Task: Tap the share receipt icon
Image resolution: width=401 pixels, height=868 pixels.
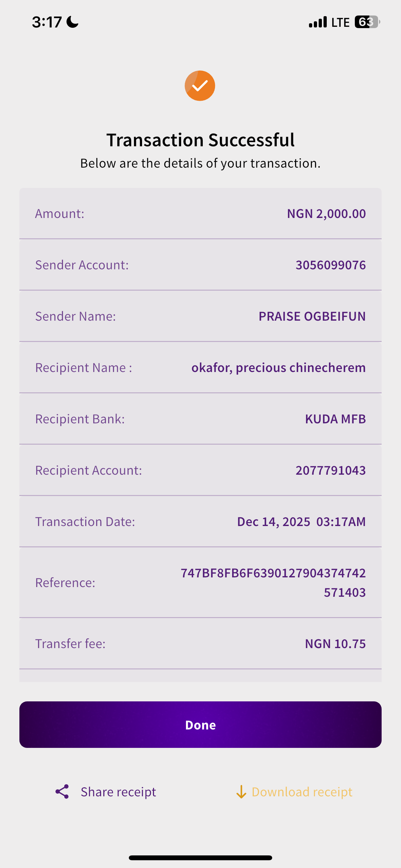Action: tap(62, 791)
